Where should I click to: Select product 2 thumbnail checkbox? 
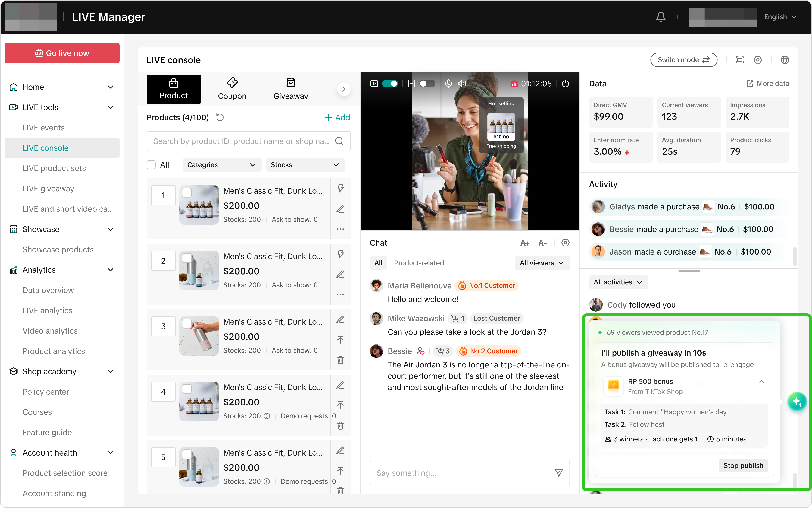187,258
